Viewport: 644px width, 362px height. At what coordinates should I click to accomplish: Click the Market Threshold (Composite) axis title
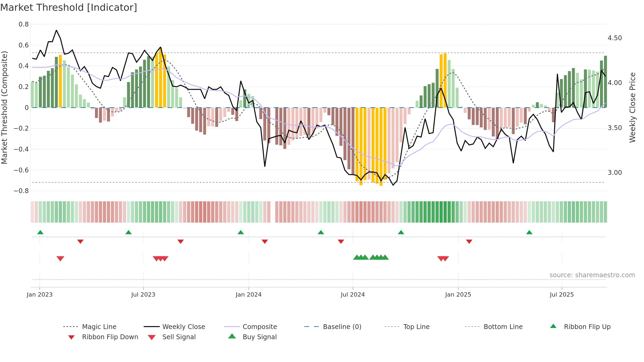click(x=4, y=107)
